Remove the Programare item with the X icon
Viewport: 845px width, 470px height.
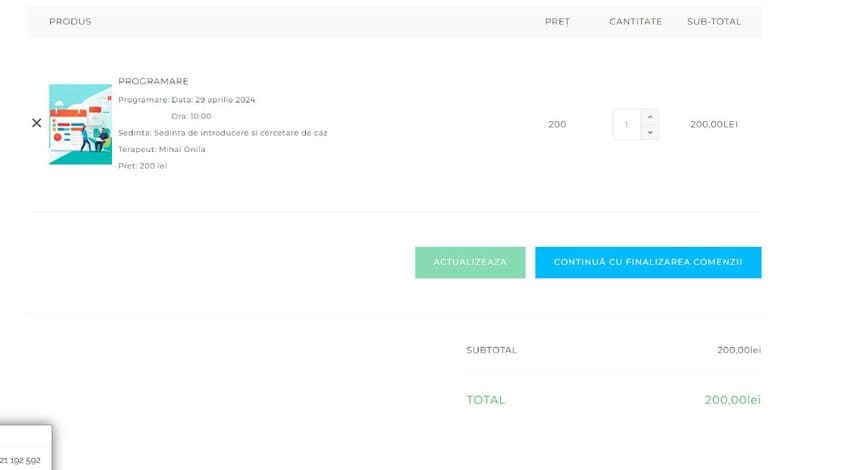[x=37, y=123]
